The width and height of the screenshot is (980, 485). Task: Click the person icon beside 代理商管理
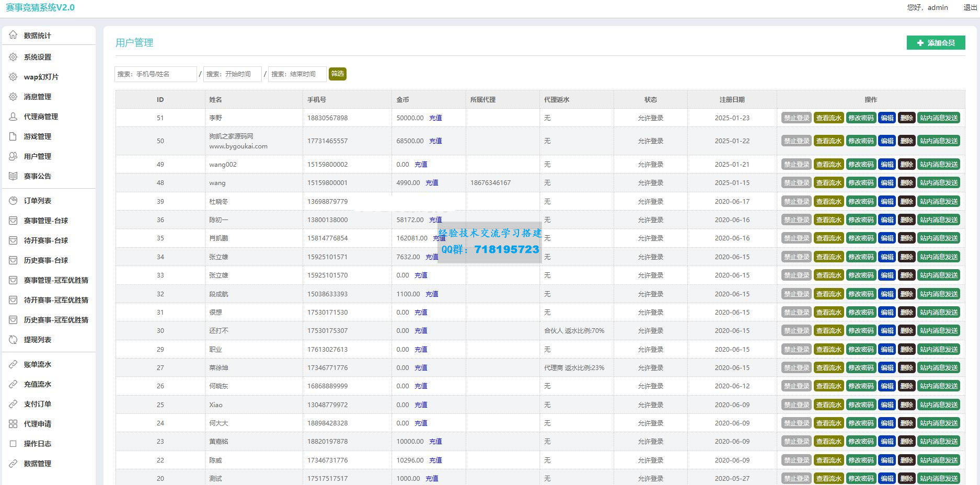pos(13,117)
